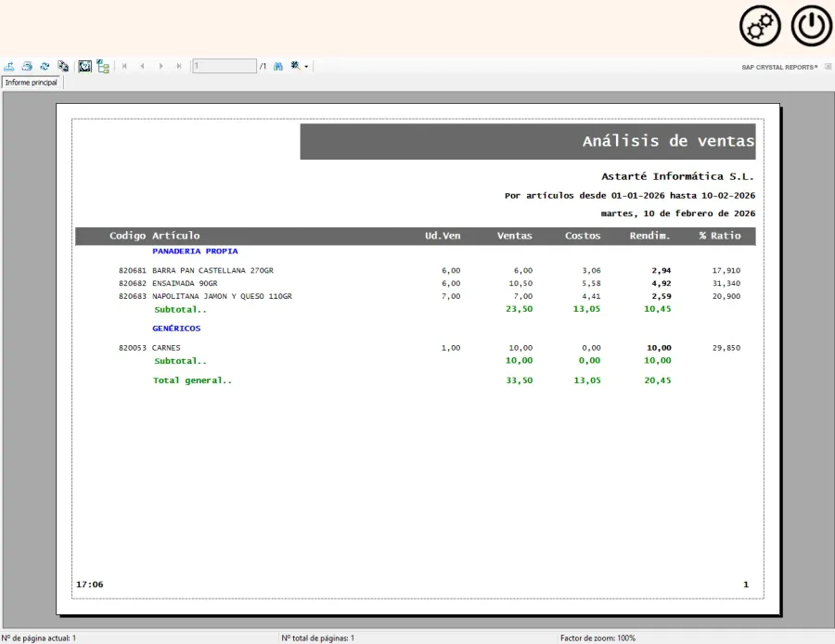This screenshot has width=835, height=644.
Task: Click the report time 17:06
Action: tap(89, 585)
